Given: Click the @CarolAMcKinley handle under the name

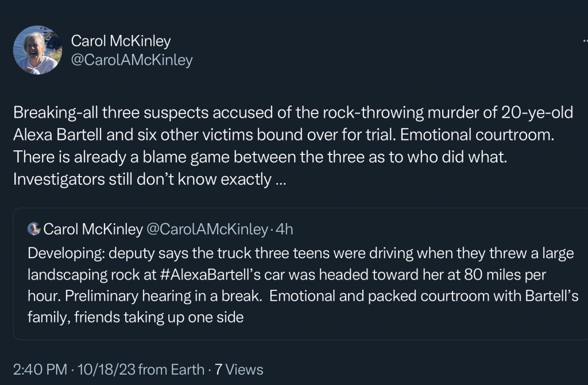Looking at the screenshot, I should tap(131, 60).
